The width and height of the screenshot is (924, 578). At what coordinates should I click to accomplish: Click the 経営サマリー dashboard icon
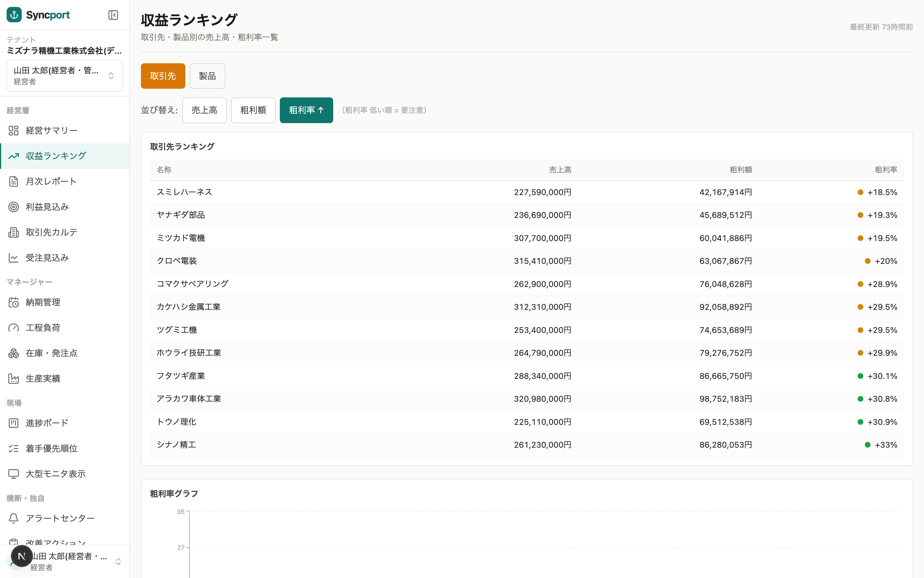[x=13, y=131]
